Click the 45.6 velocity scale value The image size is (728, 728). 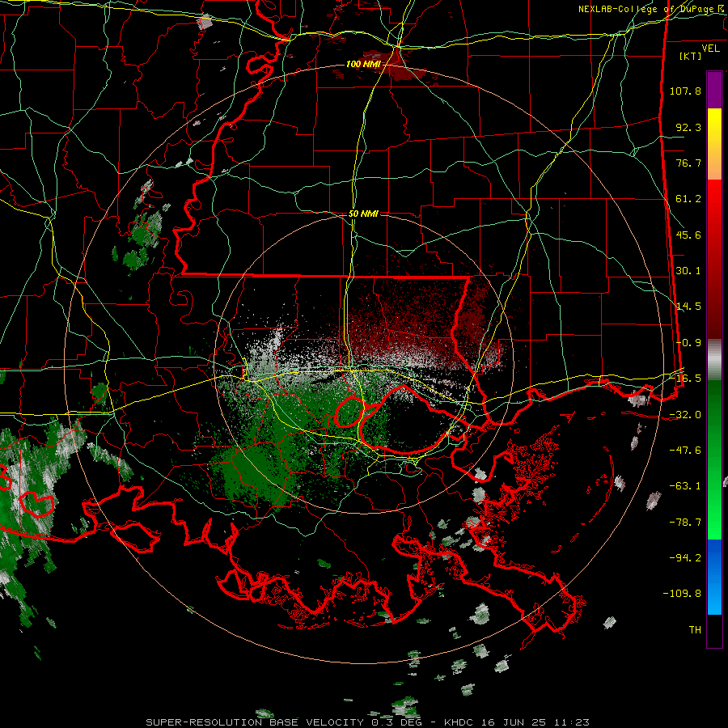pyautogui.click(x=688, y=235)
